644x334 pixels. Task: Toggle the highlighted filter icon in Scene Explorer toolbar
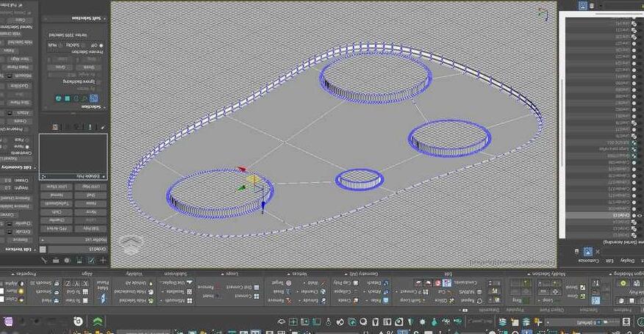(587, 252)
